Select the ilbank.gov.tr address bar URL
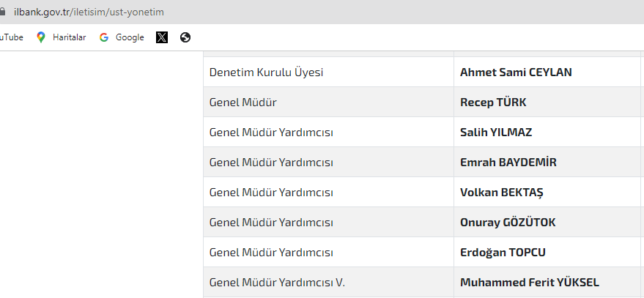644x298 pixels. click(89, 12)
